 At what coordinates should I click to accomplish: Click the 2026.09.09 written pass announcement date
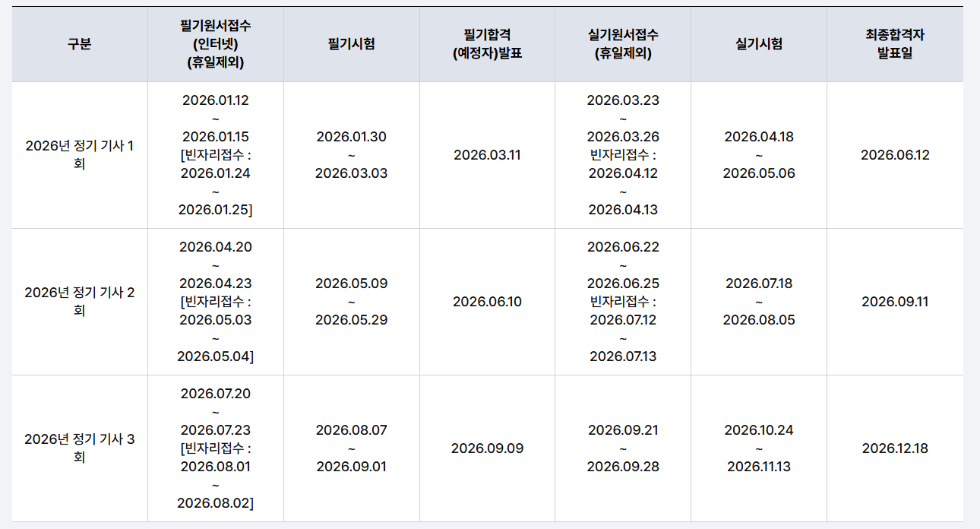pyautogui.click(x=487, y=448)
